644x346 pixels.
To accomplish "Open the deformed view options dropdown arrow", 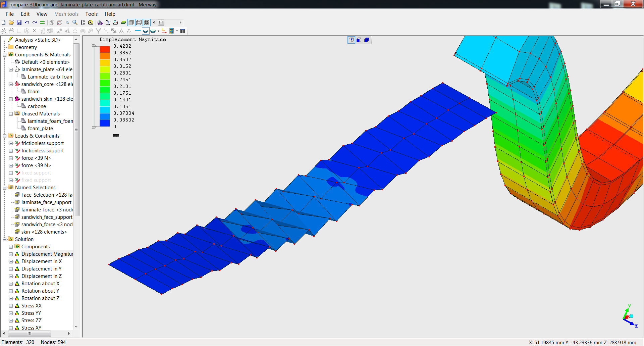I will pos(158,31).
